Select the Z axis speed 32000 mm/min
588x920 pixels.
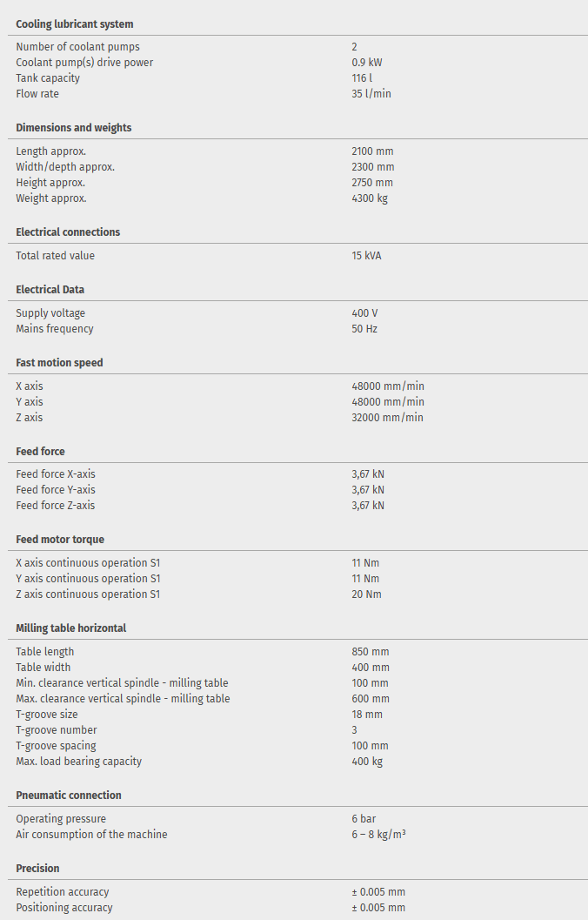(387, 418)
